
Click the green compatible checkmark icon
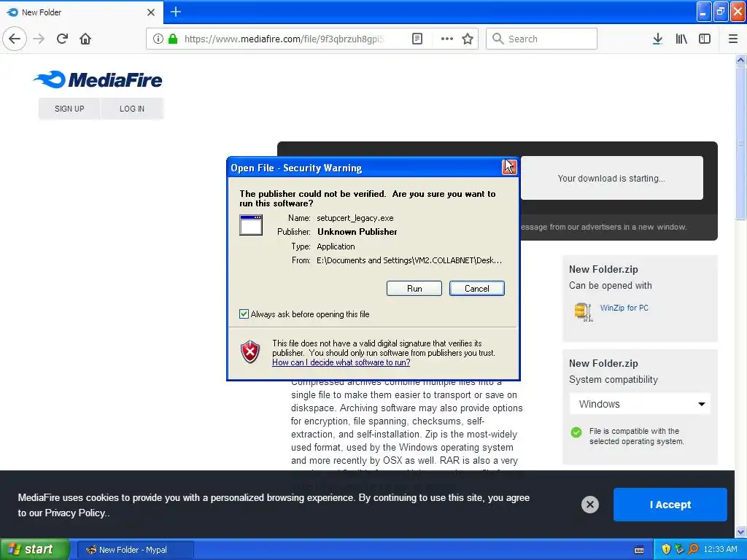point(576,432)
